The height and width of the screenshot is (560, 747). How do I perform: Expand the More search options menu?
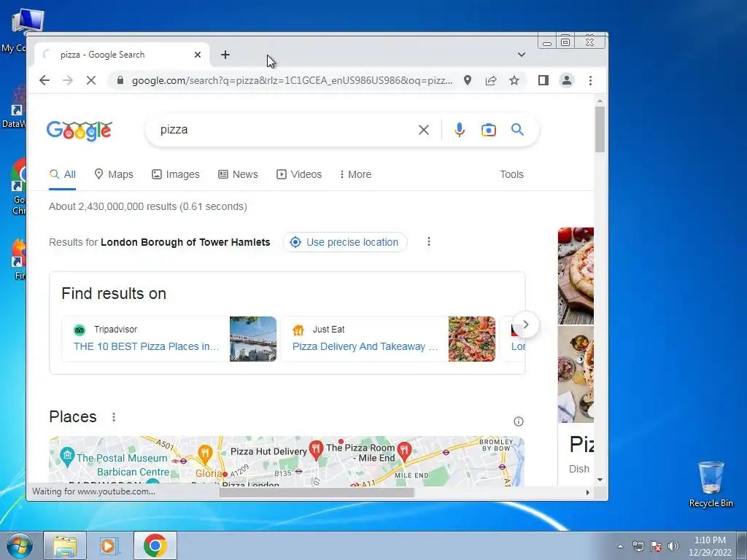[355, 174]
